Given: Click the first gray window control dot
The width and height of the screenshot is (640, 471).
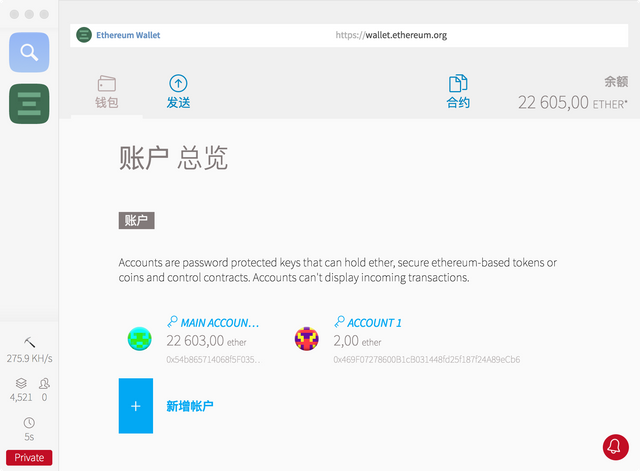Looking at the screenshot, I should coord(14,14).
